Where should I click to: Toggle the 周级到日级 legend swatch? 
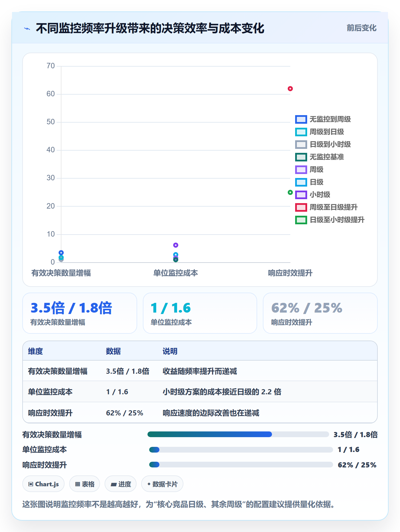[301, 132]
